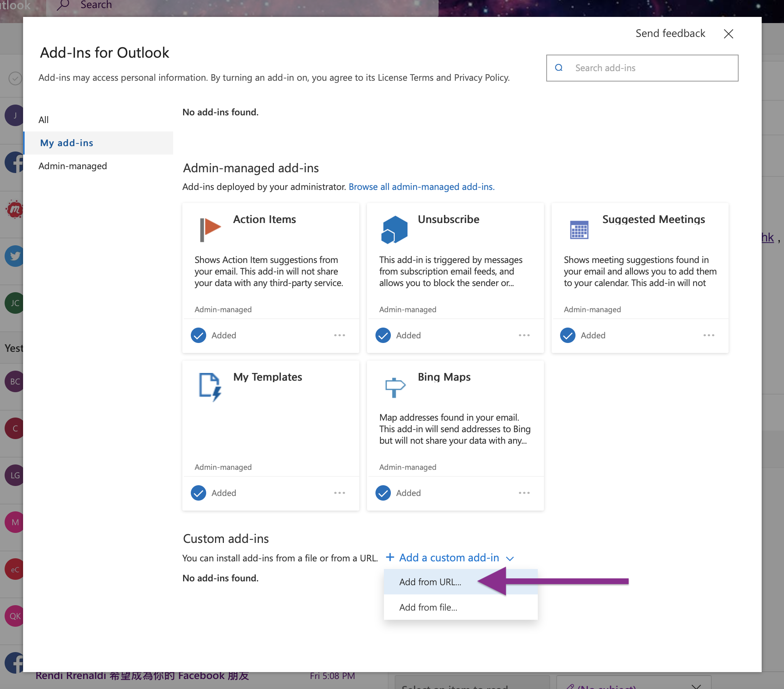Toggle Added on the Bing Maps add-in
This screenshot has height=689, width=784.
pyautogui.click(x=383, y=493)
